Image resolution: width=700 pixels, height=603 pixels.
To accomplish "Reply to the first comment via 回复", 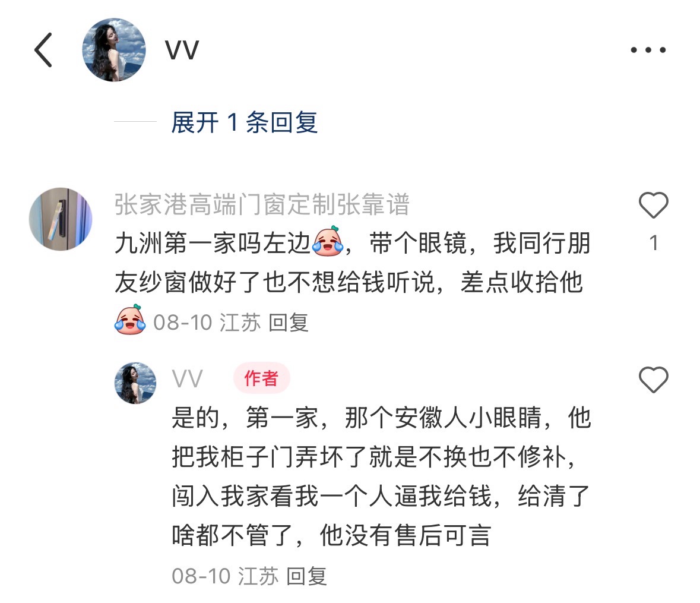I will 289,323.
